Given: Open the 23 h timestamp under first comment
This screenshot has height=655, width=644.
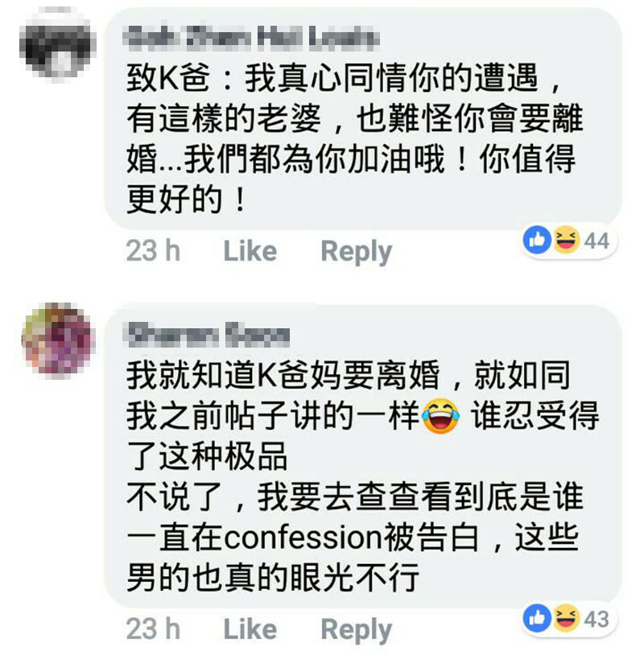Looking at the screenshot, I should tap(153, 251).
